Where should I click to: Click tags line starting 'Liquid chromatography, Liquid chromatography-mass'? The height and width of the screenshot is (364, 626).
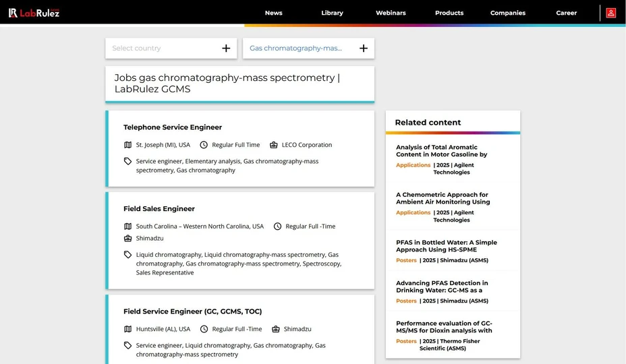238,264
